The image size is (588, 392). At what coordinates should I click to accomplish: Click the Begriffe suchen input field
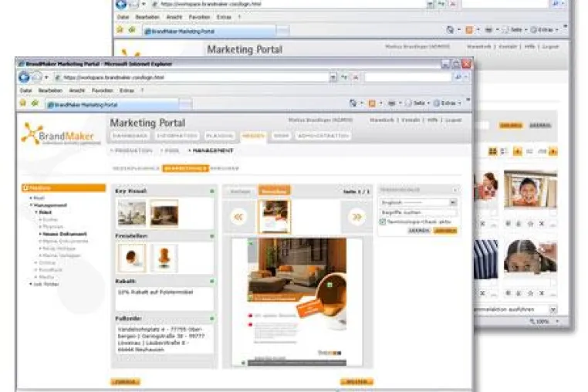(417, 212)
